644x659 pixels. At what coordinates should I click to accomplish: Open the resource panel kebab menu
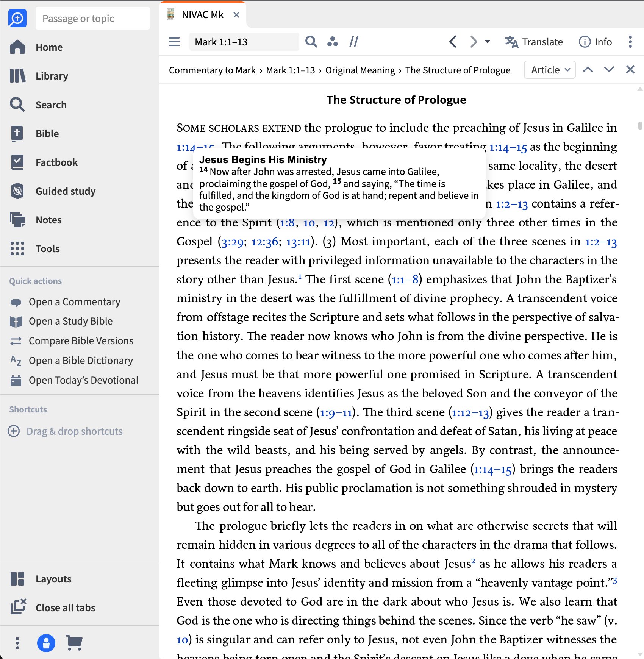point(630,42)
